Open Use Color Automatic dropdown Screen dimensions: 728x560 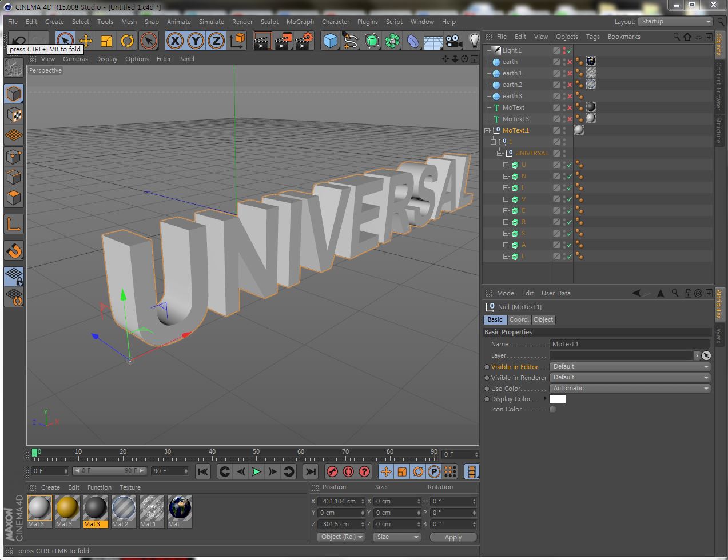(x=630, y=389)
